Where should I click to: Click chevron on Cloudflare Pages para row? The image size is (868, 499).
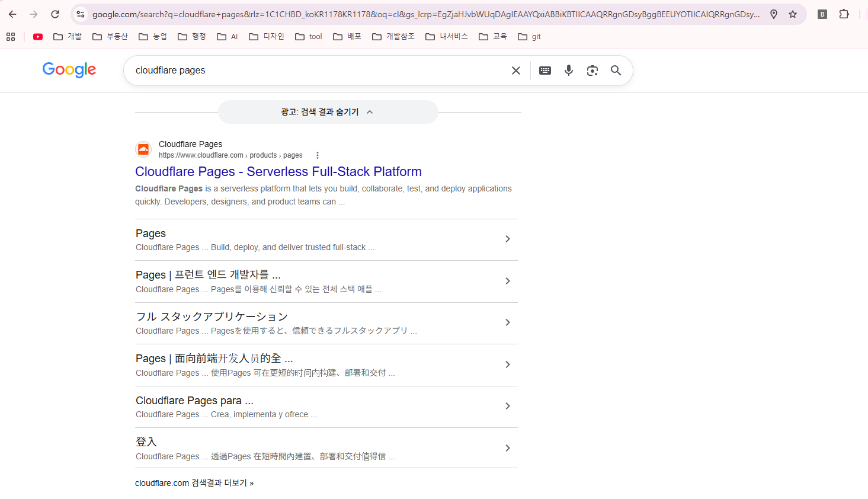(508, 406)
